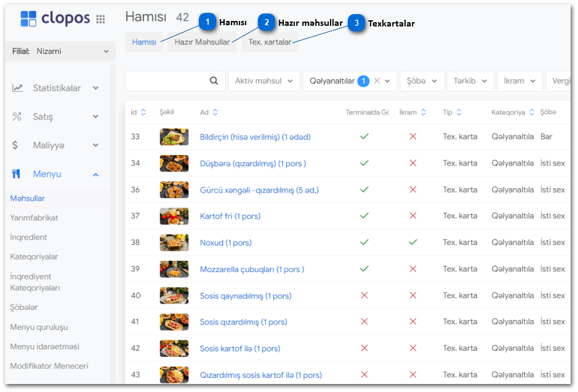Click Bar in the Şöbə column
578x392 pixels.
[x=546, y=137]
